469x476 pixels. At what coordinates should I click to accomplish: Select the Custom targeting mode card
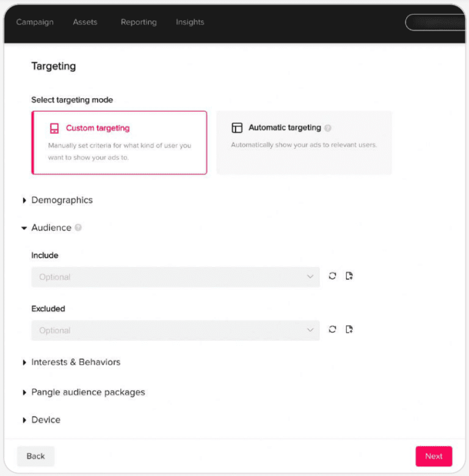click(119, 142)
